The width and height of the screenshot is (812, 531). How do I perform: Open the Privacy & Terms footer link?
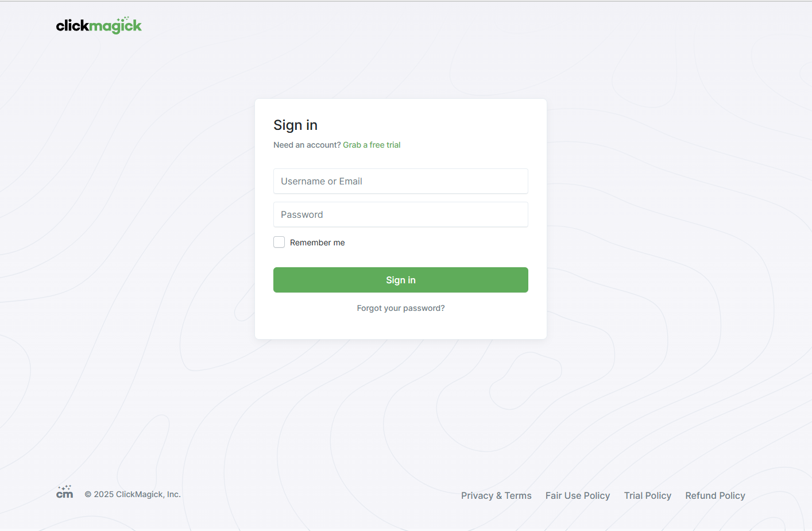[x=496, y=495]
